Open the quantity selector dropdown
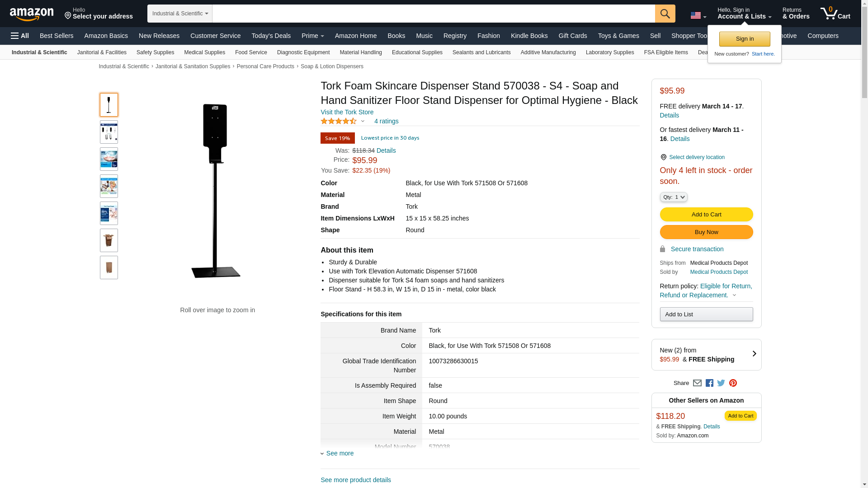This screenshot has height=488, width=868. 674,197
